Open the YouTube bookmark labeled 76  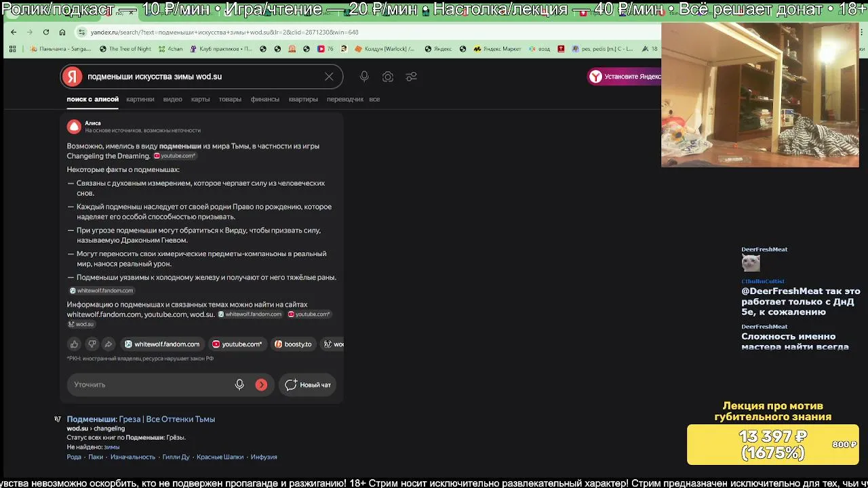[x=326, y=49]
